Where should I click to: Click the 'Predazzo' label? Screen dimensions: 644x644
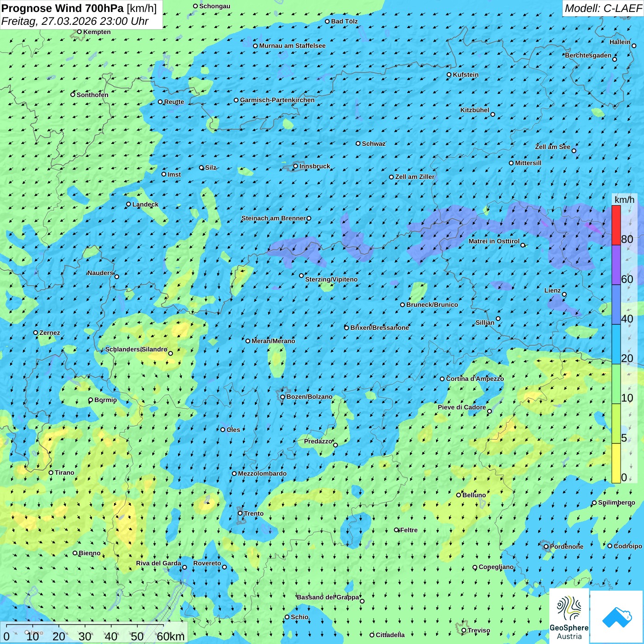tap(318, 441)
